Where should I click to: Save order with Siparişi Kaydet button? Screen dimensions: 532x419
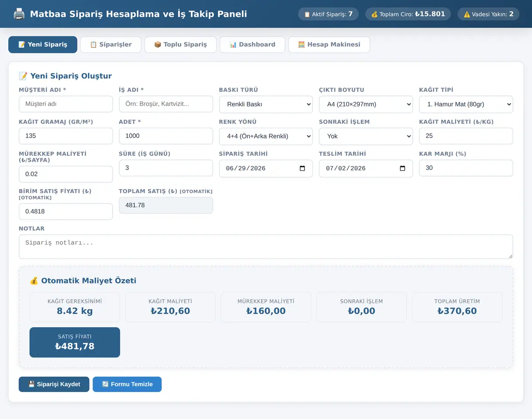click(x=54, y=384)
